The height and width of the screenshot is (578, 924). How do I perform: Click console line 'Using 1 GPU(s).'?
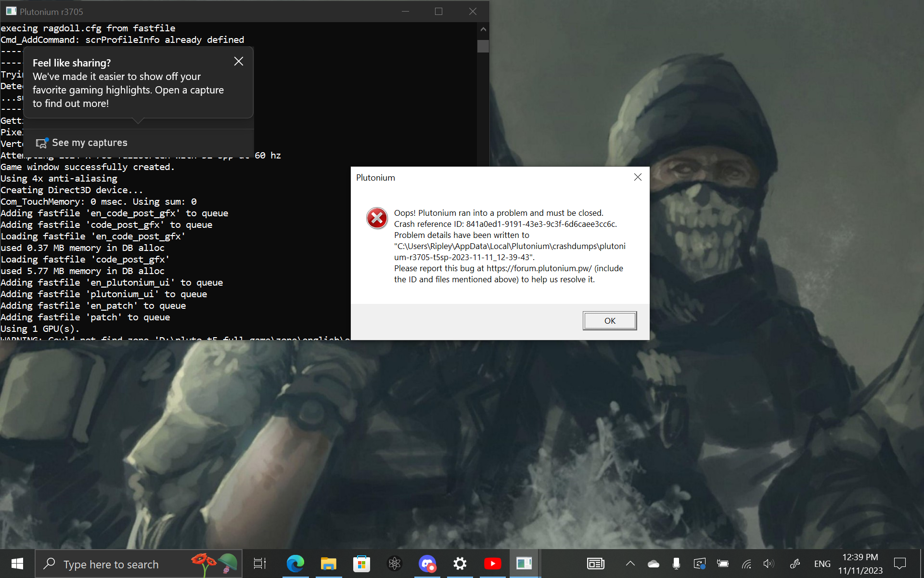pos(40,329)
